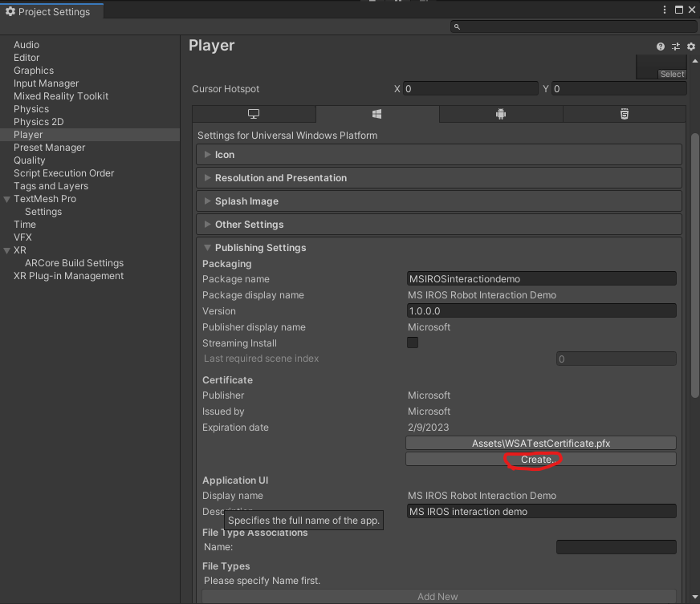Viewport: 700px width, 604px height.
Task: Open the Android platform settings tab
Action: 501,114
